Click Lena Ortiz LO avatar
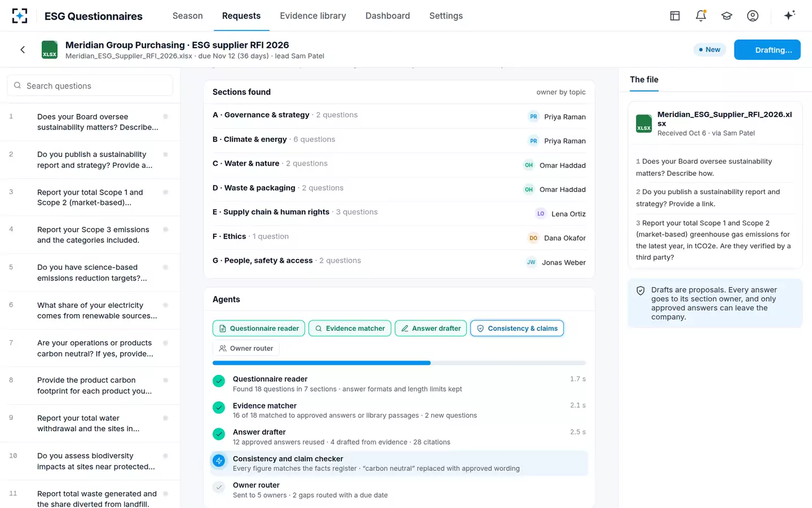Viewport: 812px width, 508px height. (x=541, y=214)
